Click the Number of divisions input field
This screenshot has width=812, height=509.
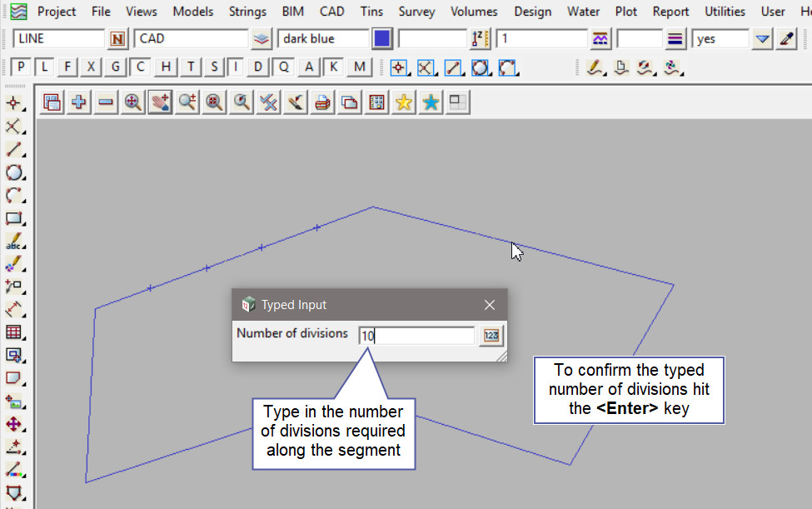point(416,336)
